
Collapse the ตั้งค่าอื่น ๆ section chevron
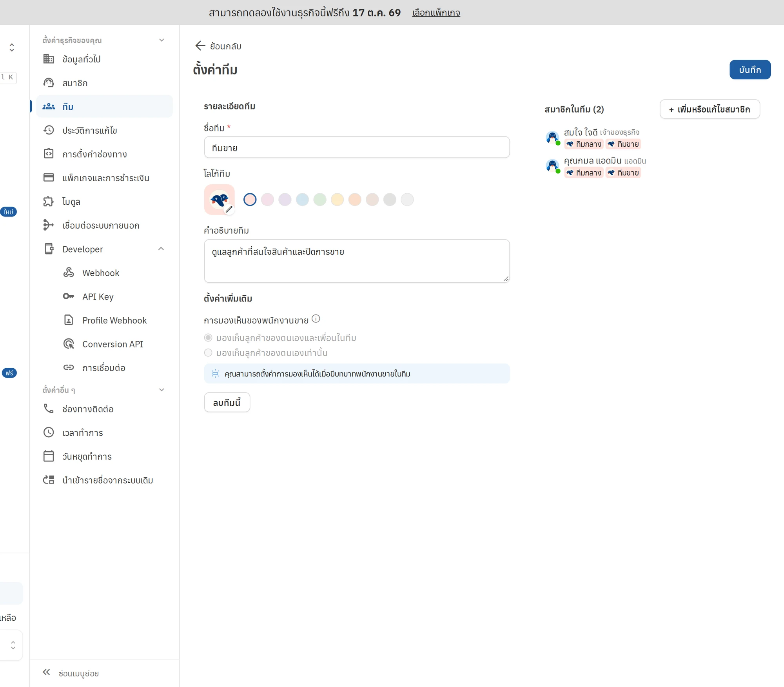(x=162, y=390)
